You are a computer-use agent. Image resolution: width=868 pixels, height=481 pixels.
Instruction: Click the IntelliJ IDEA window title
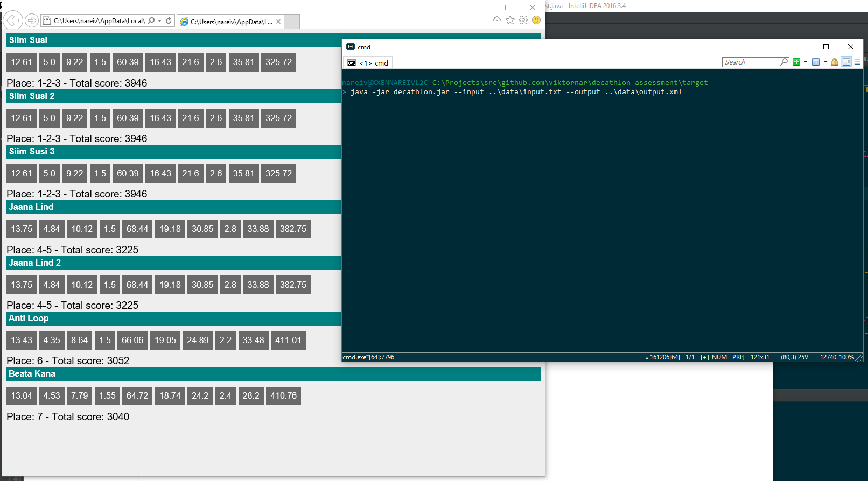pos(586,6)
